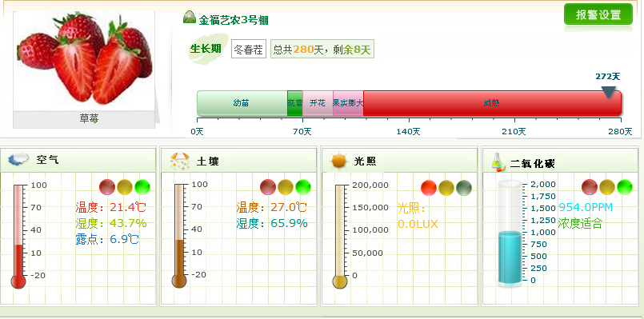Image resolution: width=644 pixels, height=319 pixels.
Task: Click the 2,000 mark on the CO2 scale
Action: pos(543,184)
